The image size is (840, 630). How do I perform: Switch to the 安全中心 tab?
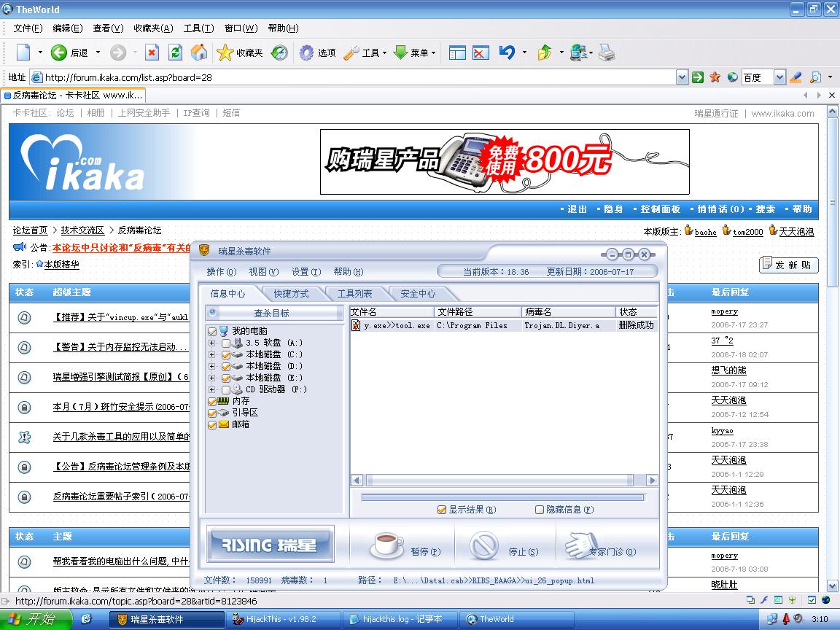418,294
